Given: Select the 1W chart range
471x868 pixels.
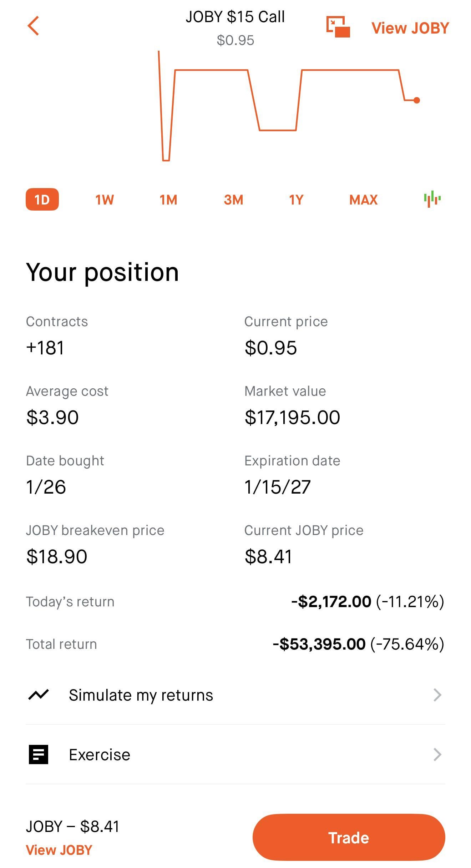Looking at the screenshot, I should [x=105, y=200].
